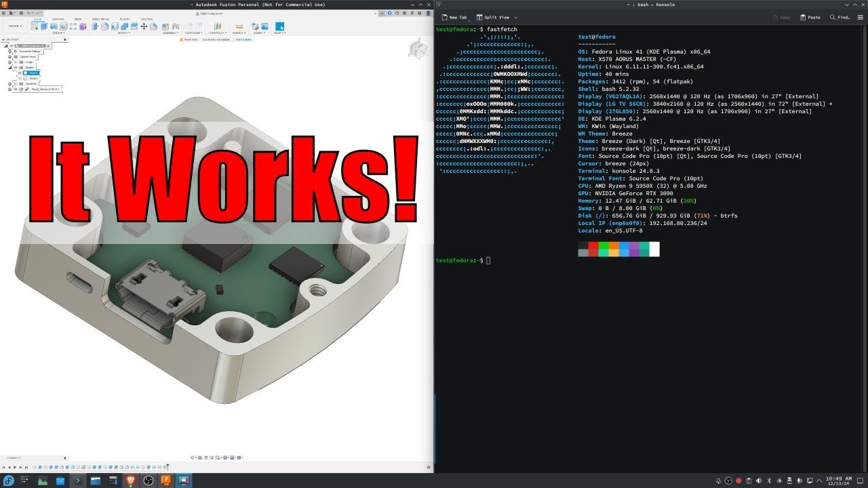Select the New Component tool in Assemble
868x488 pixels.
pyautogui.click(x=165, y=26)
